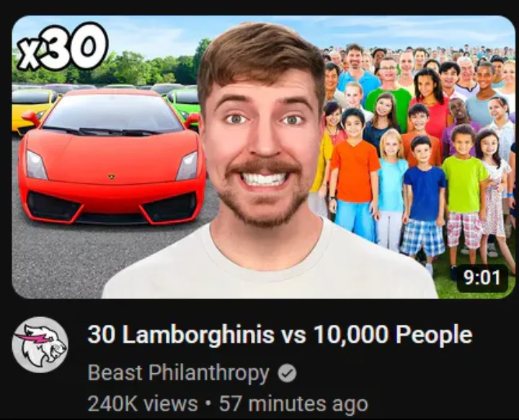
Task: Click the 240K views text
Action: click(143, 404)
